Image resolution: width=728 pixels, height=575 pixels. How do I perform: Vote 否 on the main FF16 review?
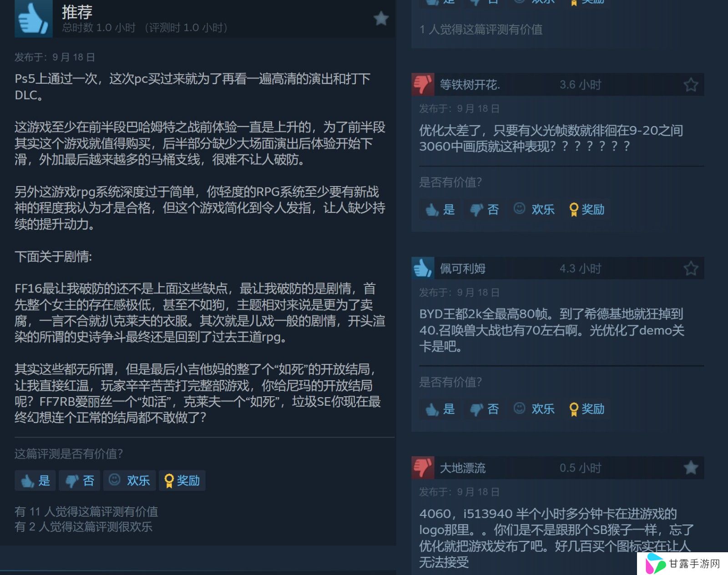[80, 480]
